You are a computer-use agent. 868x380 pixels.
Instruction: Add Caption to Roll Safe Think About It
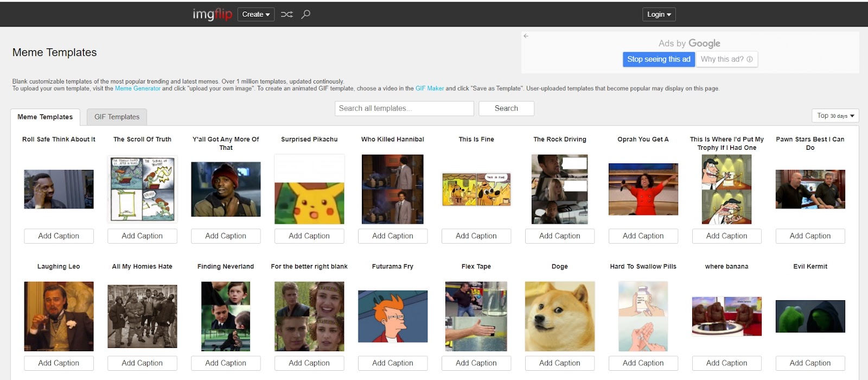tap(59, 236)
